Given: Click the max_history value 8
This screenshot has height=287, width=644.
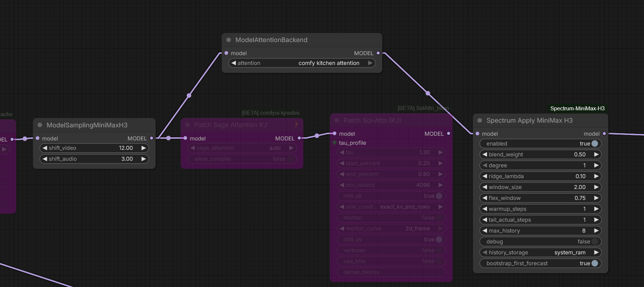Looking at the screenshot, I should 584,231.
